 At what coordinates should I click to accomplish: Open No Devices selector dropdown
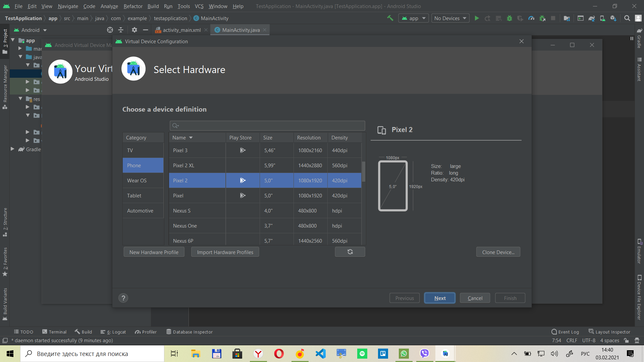pyautogui.click(x=450, y=18)
